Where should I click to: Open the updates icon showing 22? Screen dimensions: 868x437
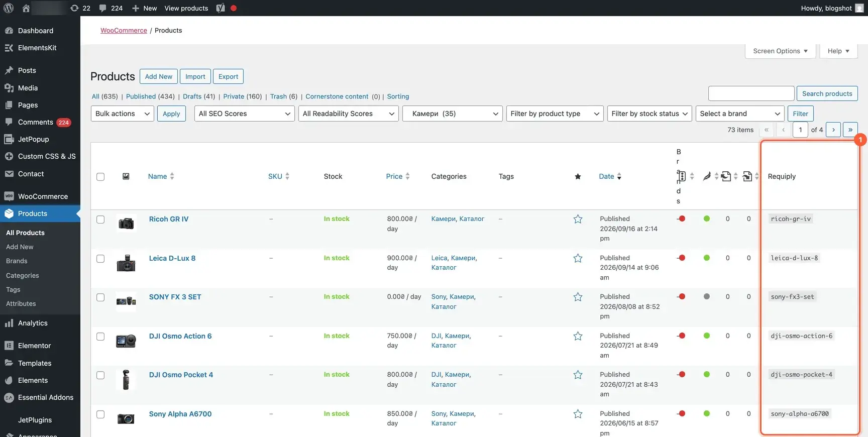[x=74, y=8]
